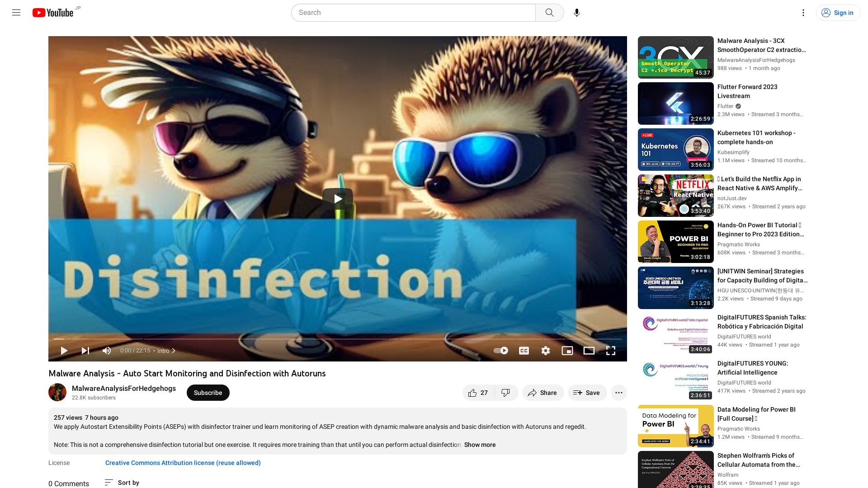Click Creative Commons Attribution license link
The height and width of the screenshot is (488, 868).
(x=183, y=462)
